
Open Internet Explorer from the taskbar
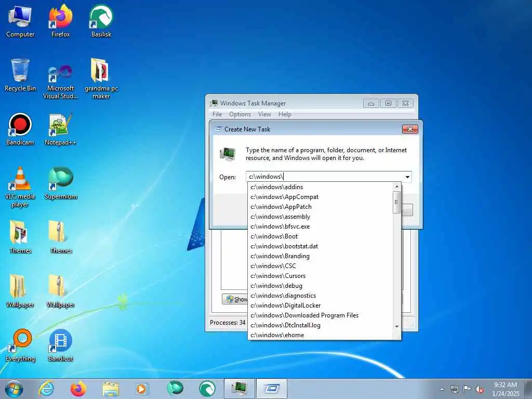[x=46, y=389]
